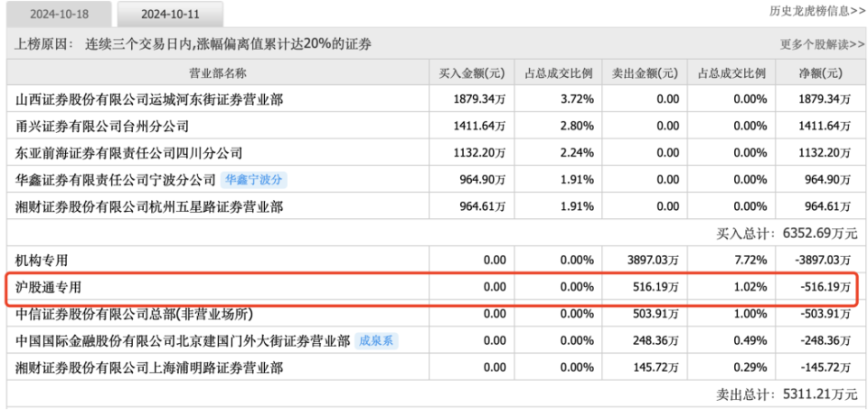
Task: Open 中国国际金融北京建国门外大街营业部 entry
Action: tap(183, 341)
